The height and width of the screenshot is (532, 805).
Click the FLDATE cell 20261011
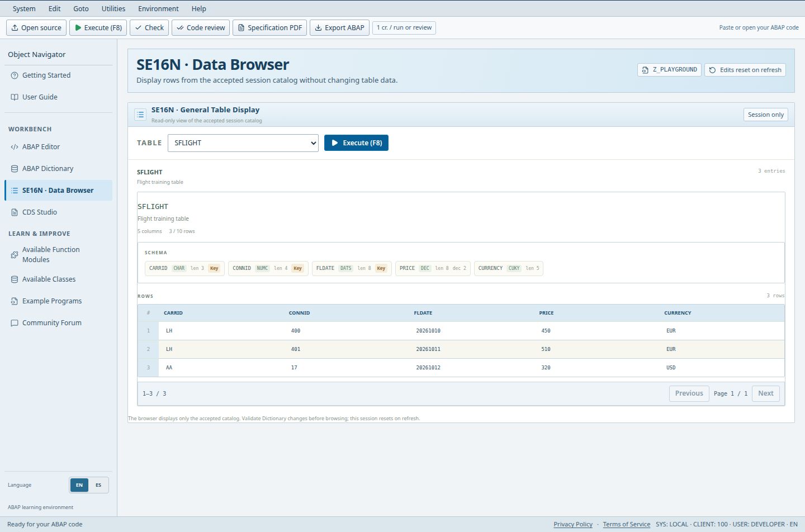coord(428,349)
